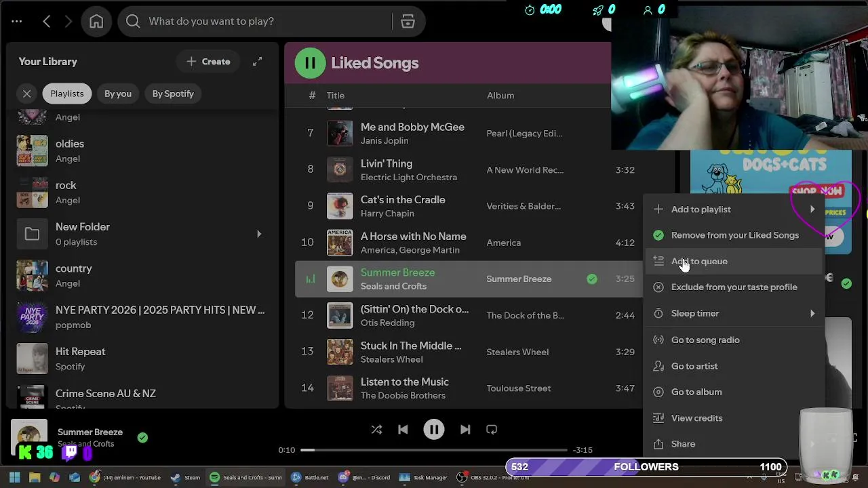This screenshot has height=488, width=868.
Task: Open File Explorer from taskbar
Action: point(35,477)
